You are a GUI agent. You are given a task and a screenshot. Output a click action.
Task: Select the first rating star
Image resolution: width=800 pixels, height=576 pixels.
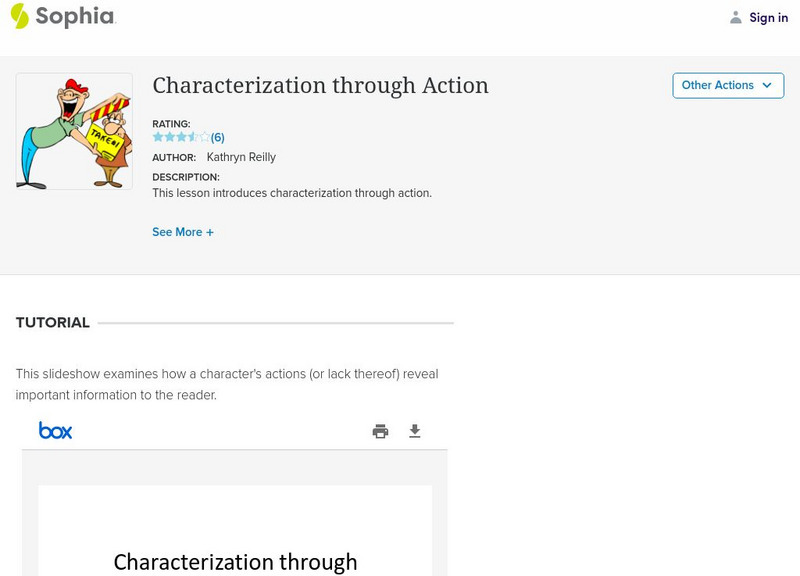(x=158, y=137)
